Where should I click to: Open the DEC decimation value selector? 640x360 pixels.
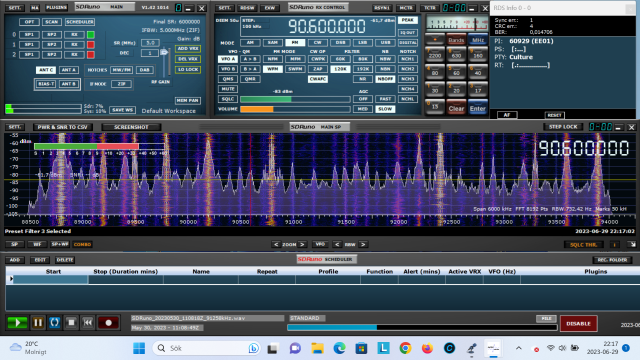click(150, 53)
